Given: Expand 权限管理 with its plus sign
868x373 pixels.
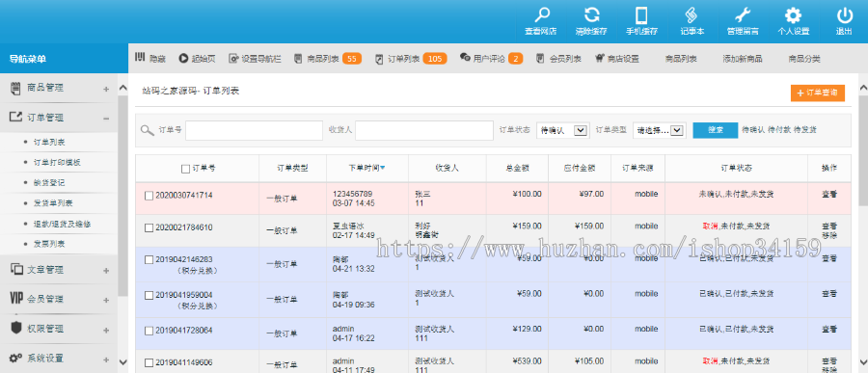Looking at the screenshot, I should (x=106, y=331).
